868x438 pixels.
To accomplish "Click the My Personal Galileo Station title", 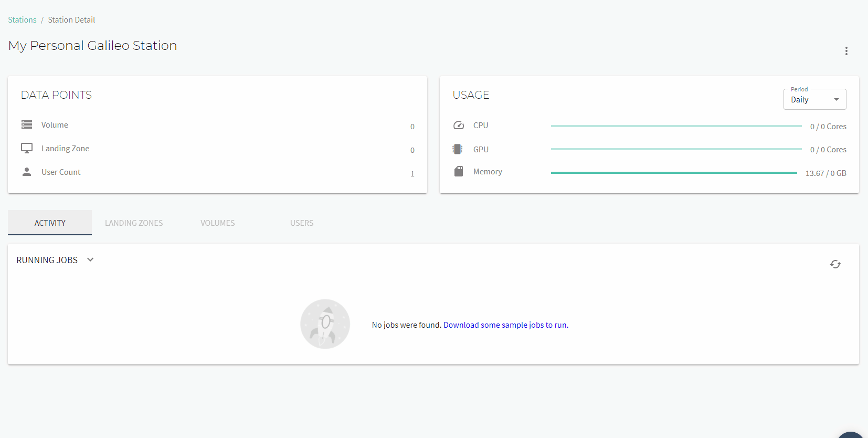I will coord(92,46).
